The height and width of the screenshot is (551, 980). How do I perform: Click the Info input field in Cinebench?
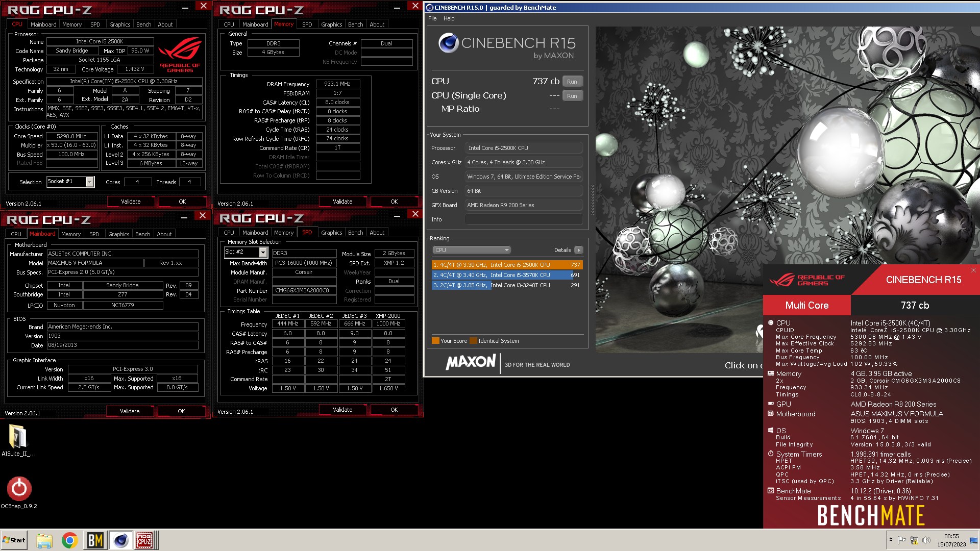tap(524, 219)
